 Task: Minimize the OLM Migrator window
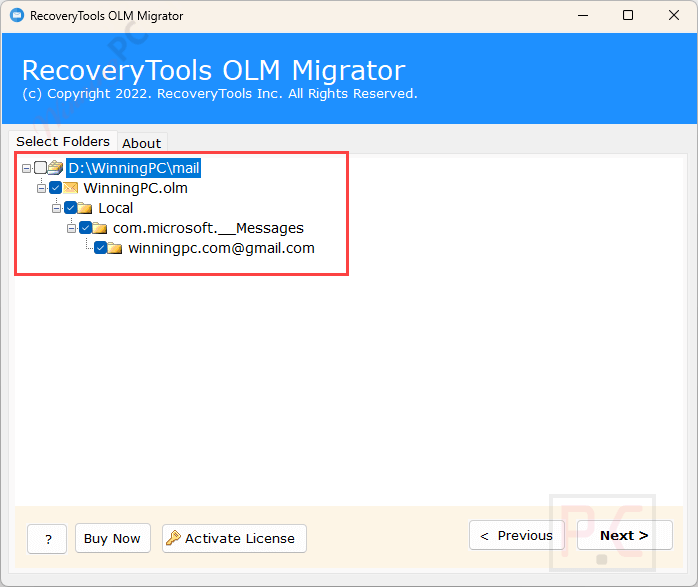(583, 16)
